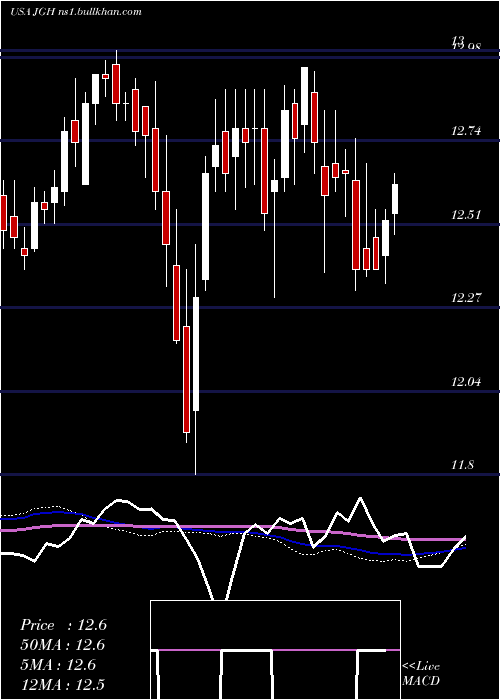Click the '50MA : 12.6' readout
The width and height of the screenshot is (500, 700).
click(x=62, y=645)
